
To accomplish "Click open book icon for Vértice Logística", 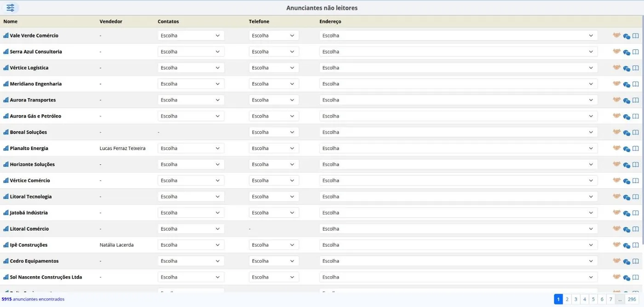I will pos(636,68).
